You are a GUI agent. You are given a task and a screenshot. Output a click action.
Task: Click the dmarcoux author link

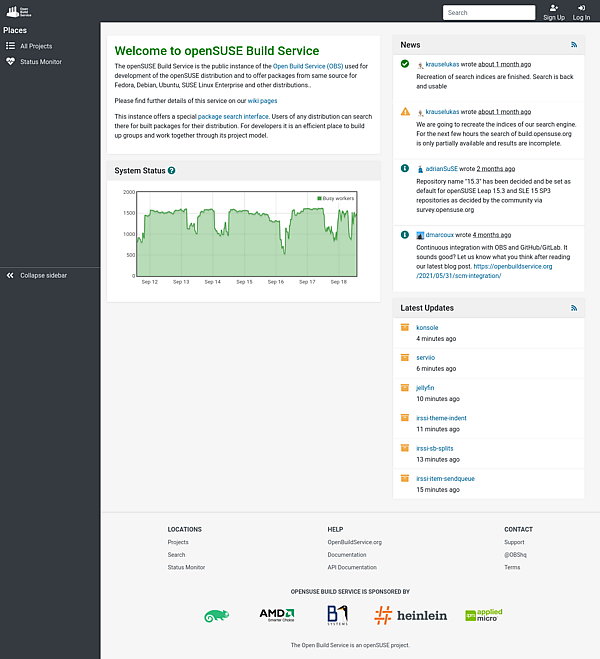(x=439, y=235)
